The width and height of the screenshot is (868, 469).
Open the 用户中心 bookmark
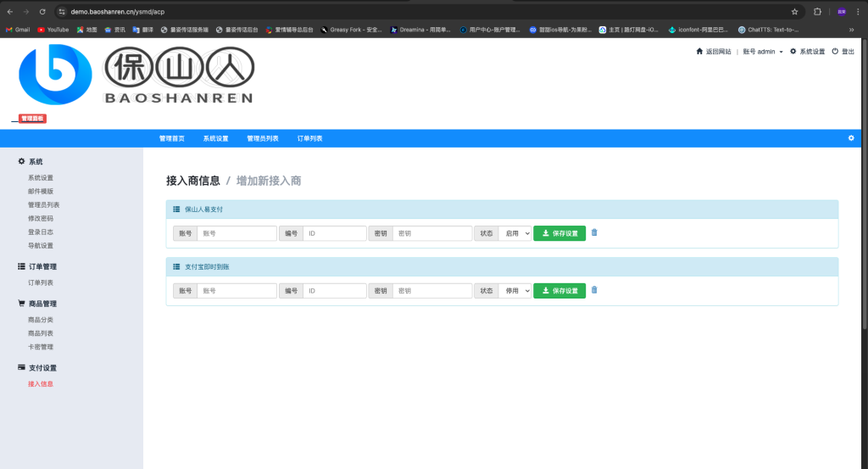pyautogui.click(x=490, y=30)
